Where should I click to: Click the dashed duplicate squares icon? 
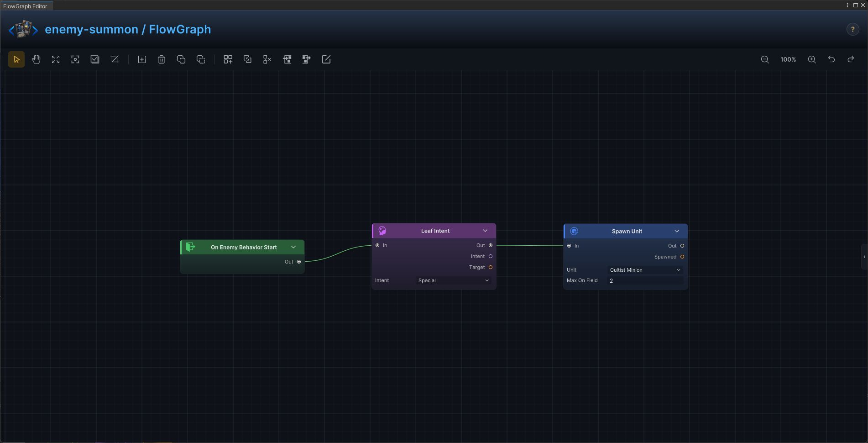201,59
